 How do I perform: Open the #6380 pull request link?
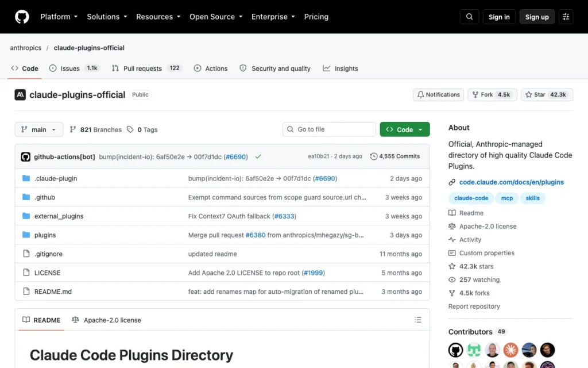point(256,235)
